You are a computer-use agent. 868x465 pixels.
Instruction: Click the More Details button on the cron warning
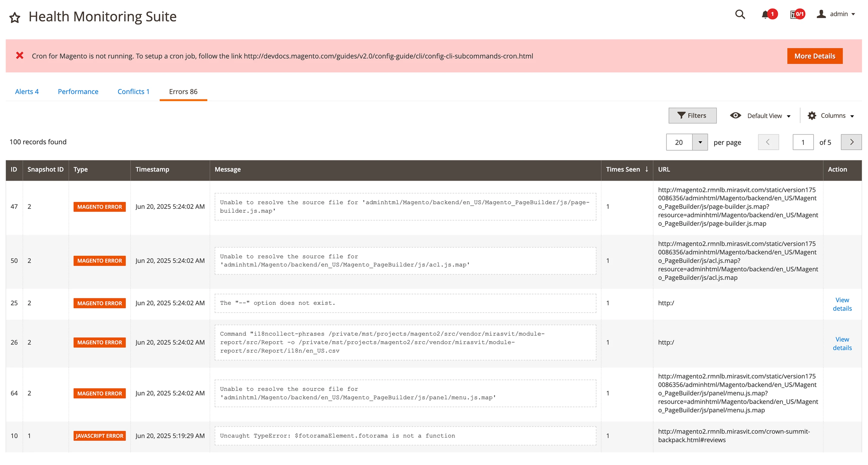815,56
